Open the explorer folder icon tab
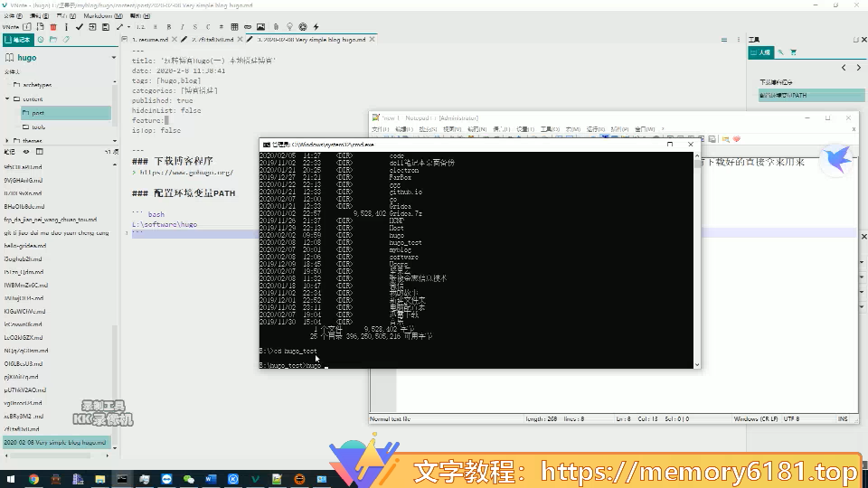868x488 pixels. 53,39
